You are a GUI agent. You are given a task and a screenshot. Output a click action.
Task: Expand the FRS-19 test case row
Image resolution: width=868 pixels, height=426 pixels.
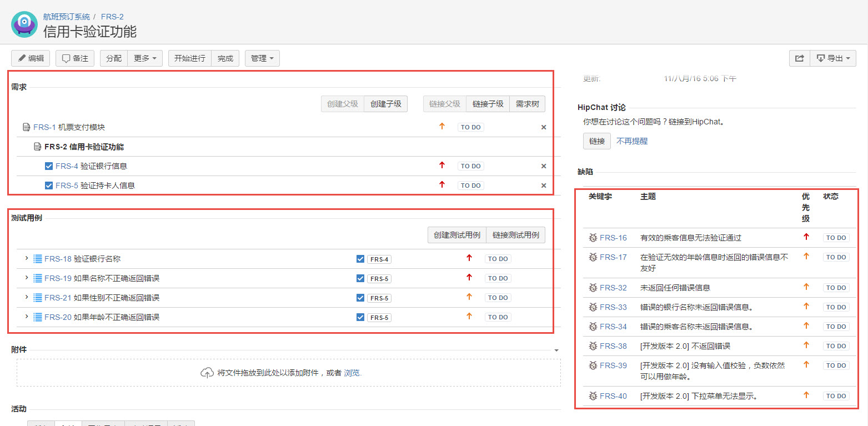[26, 278]
